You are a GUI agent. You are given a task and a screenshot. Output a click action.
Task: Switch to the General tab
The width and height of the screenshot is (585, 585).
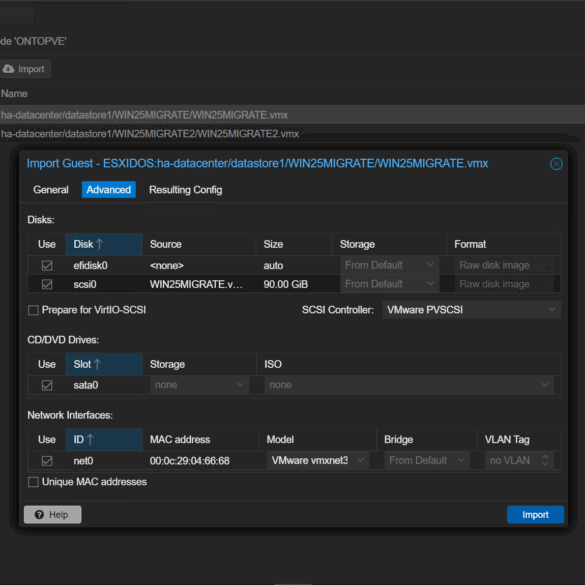point(51,190)
